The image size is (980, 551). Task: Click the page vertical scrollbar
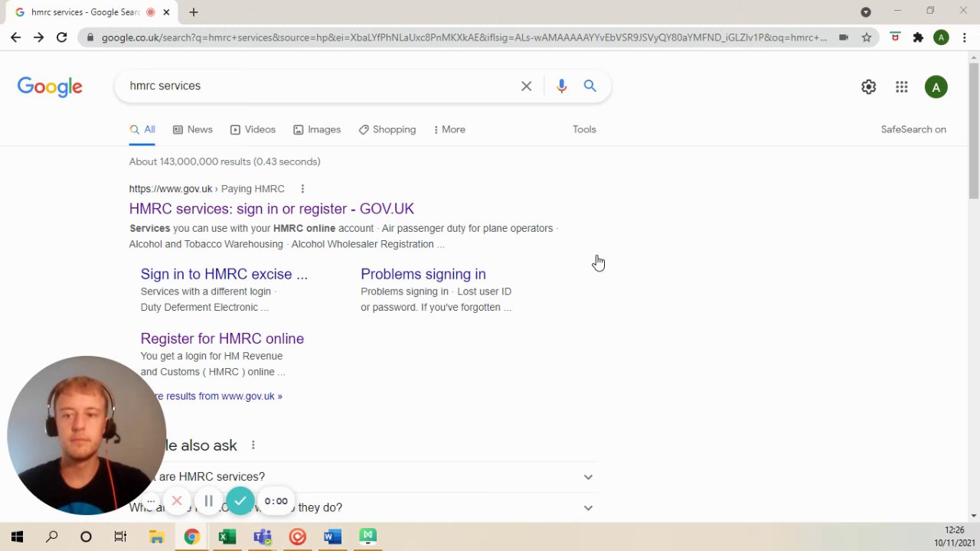974,130
